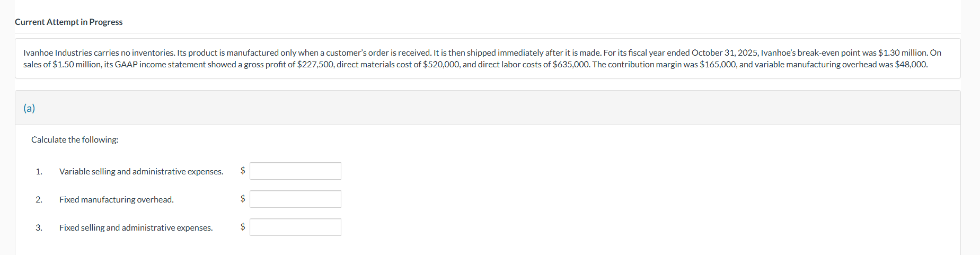Screen dimensions: 980x255
Task: Click dollar sign beside Fixed manufacturing overhead field
Action: (243, 198)
